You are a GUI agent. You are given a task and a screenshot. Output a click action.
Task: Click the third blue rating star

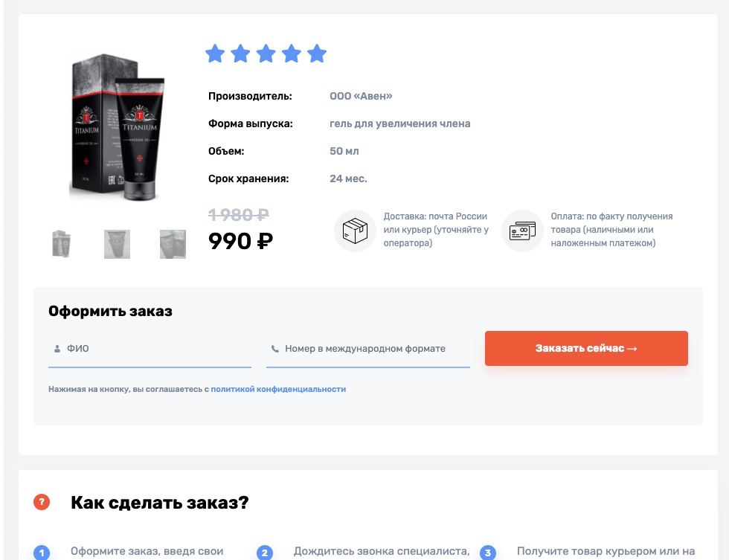pyautogui.click(x=266, y=54)
